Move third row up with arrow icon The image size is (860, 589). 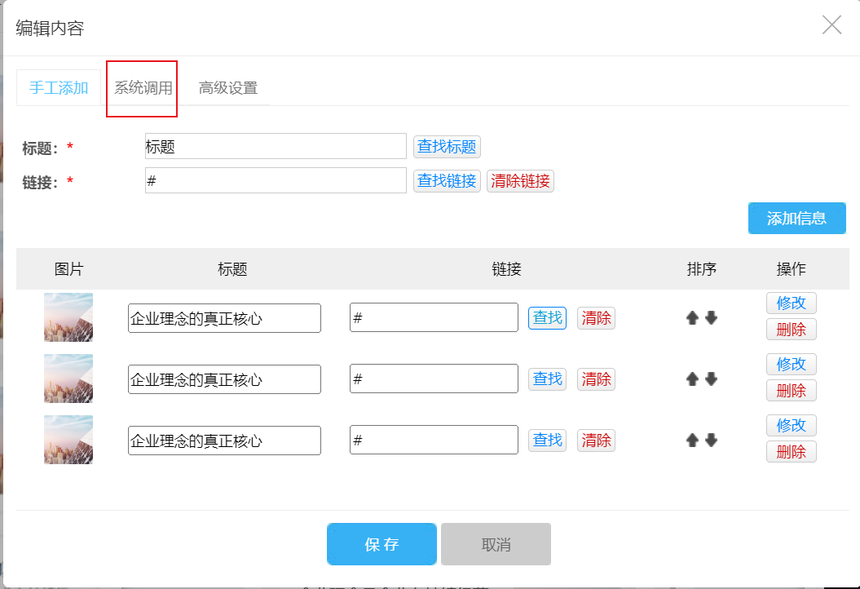(x=692, y=440)
